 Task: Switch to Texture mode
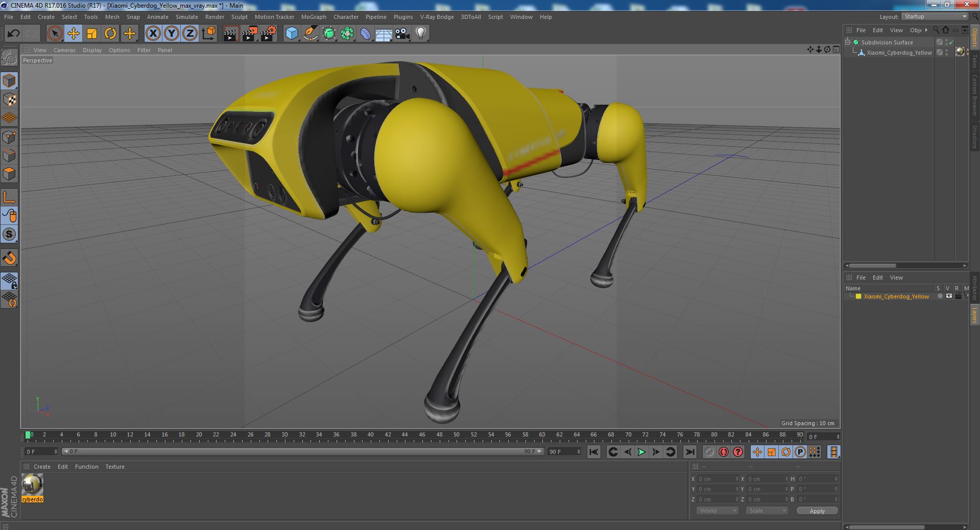[9, 100]
